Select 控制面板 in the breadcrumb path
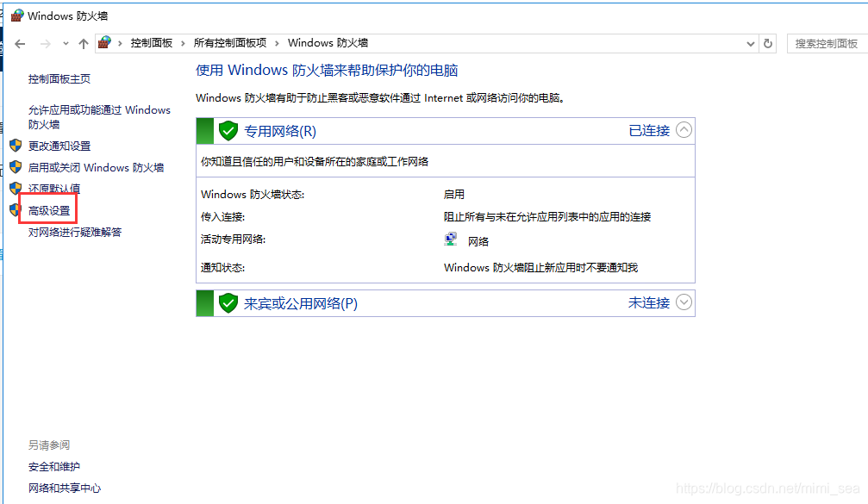The image size is (868, 504). 151,43
